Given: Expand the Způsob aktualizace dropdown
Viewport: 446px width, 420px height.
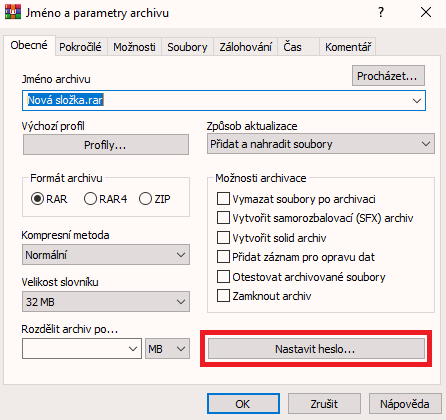Looking at the screenshot, I should click(321, 144).
